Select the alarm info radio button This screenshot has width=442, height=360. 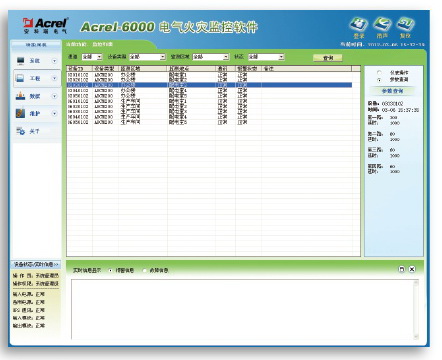pyautogui.click(x=111, y=270)
